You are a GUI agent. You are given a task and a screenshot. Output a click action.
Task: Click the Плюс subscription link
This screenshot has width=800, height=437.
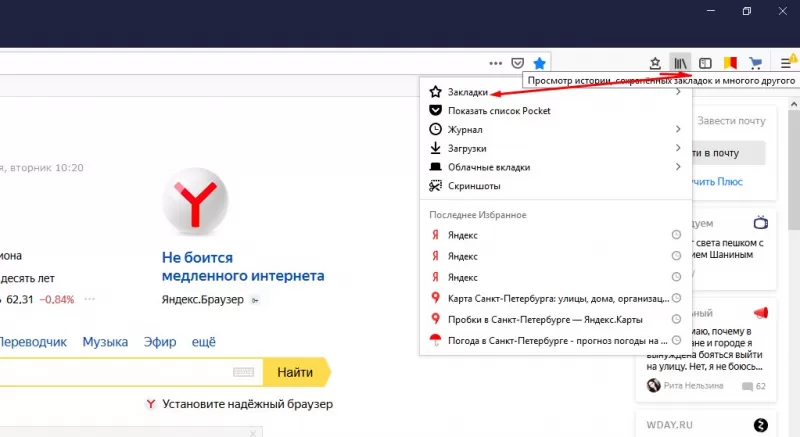(718, 182)
